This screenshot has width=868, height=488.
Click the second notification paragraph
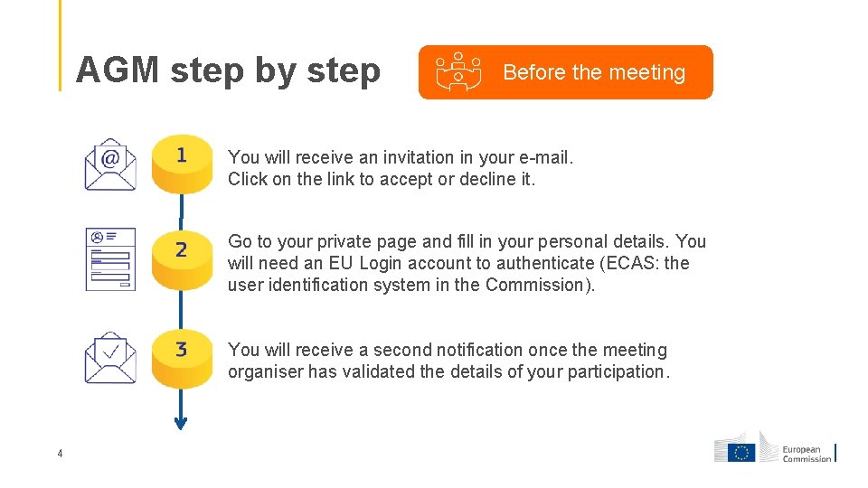tap(448, 361)
